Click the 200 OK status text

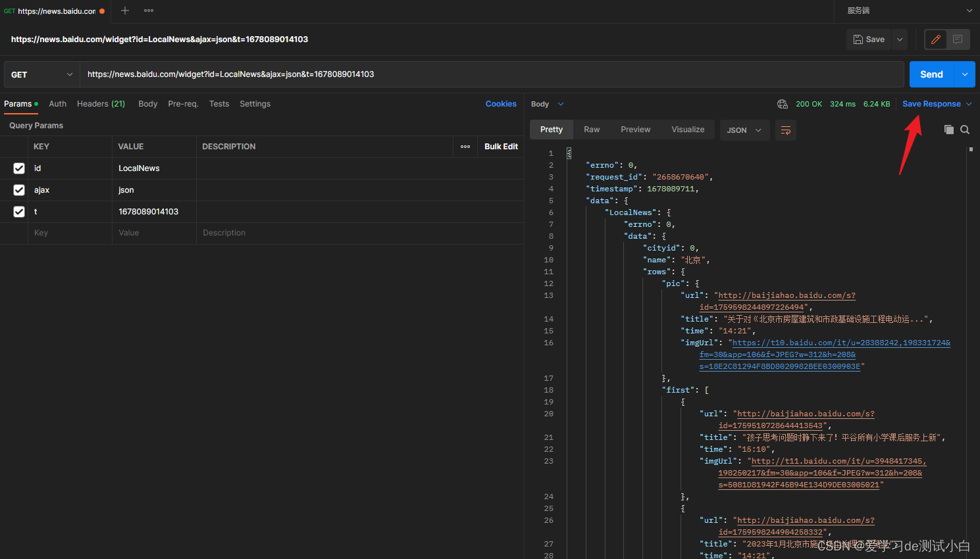809,104
